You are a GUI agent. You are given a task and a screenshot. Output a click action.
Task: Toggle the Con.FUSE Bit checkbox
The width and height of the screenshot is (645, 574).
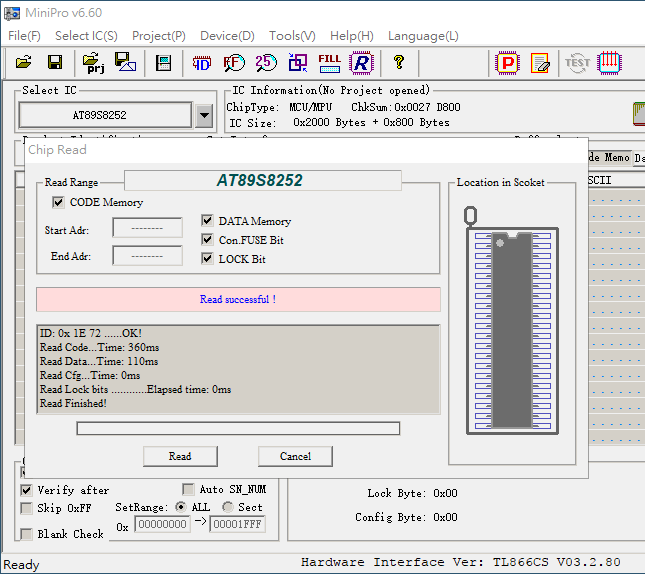click(x=207, y=239)
